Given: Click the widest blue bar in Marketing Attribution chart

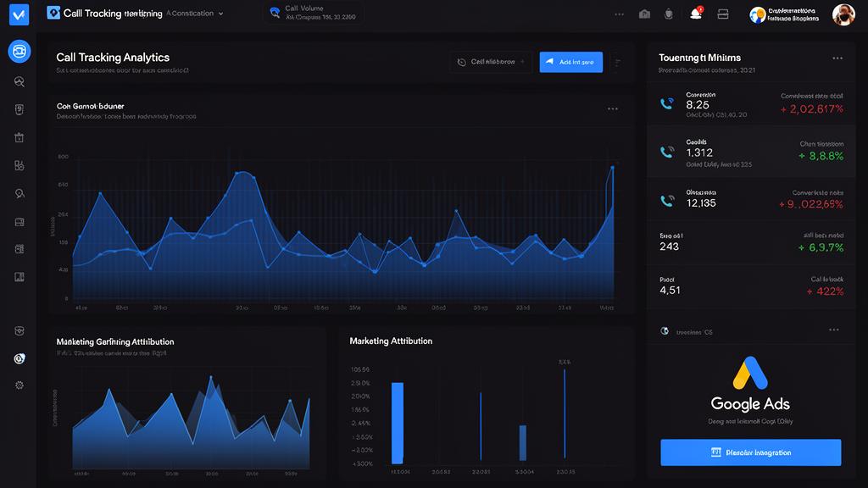Looking at the screenshot, I should pos(398,424).
